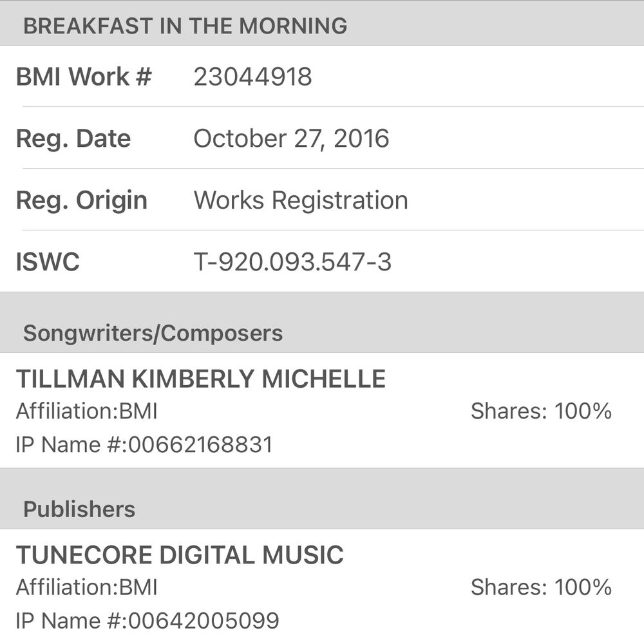Click the BMI Work # label
Viewport: 644px width, 644px height.
[x=84, y=77]
